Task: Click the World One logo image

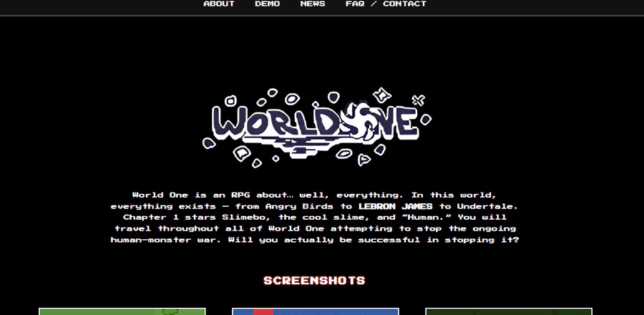Action: pos(317,127)
